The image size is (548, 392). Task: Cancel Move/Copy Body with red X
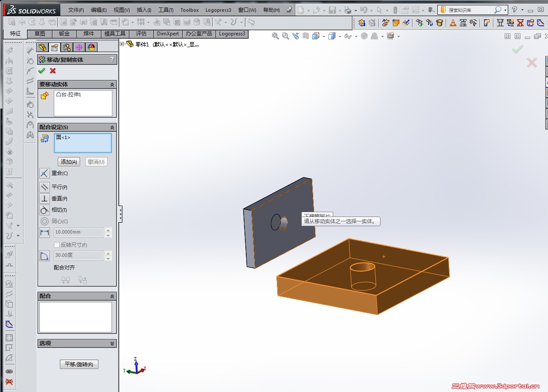(53, 70)
